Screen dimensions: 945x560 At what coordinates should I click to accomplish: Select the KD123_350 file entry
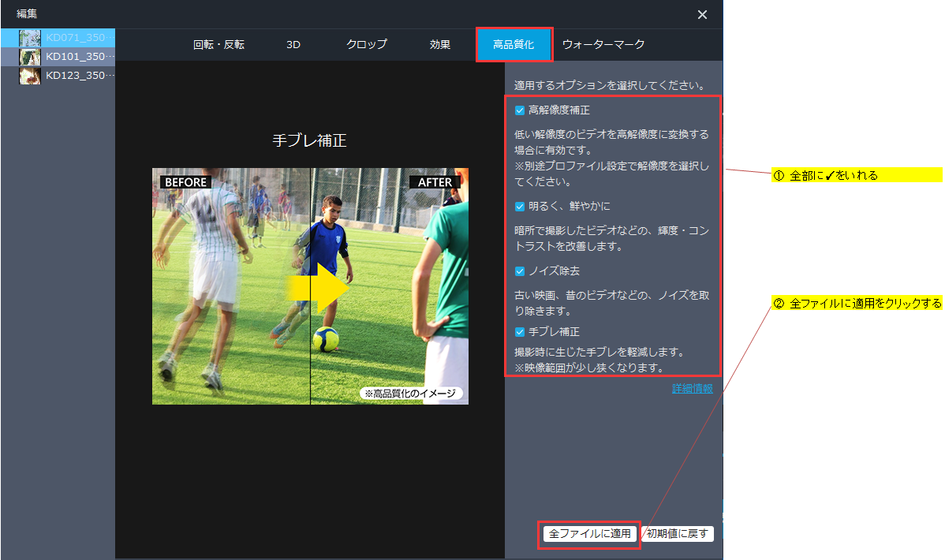[58, 76]
